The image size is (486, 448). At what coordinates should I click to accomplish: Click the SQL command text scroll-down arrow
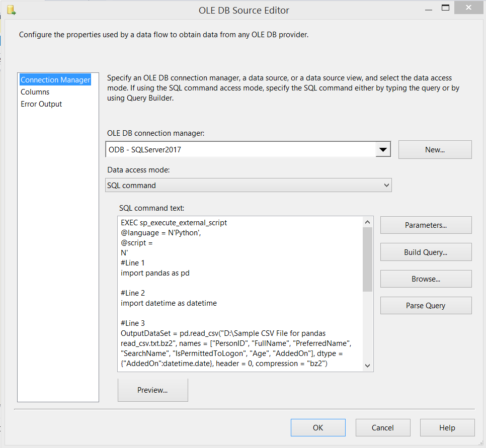pos(368,366)
